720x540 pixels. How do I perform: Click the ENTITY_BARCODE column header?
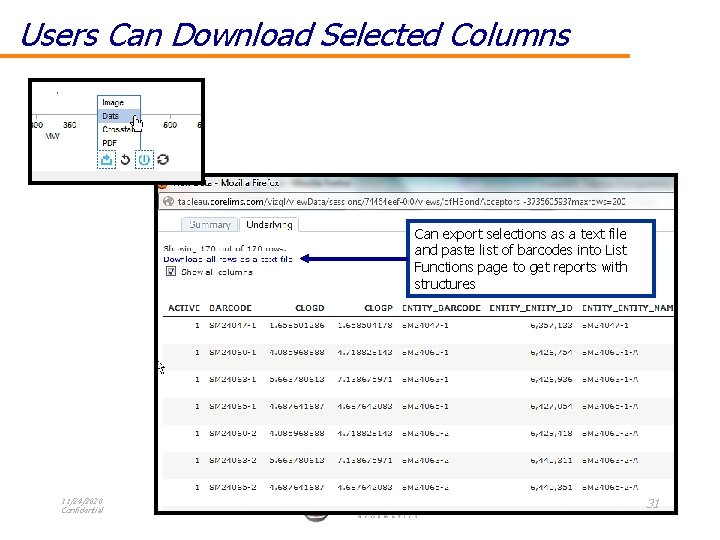click(441, 308)
